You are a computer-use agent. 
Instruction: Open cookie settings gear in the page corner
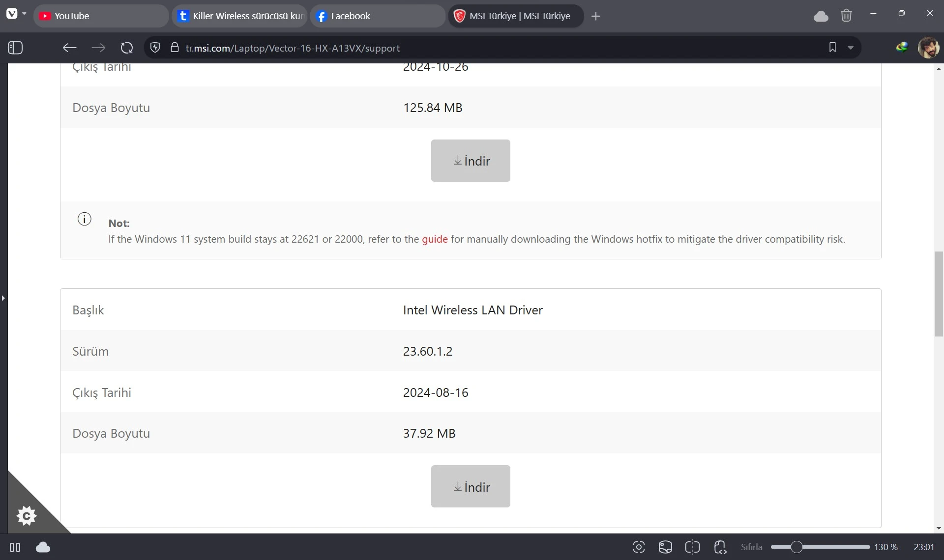[27, 515]
